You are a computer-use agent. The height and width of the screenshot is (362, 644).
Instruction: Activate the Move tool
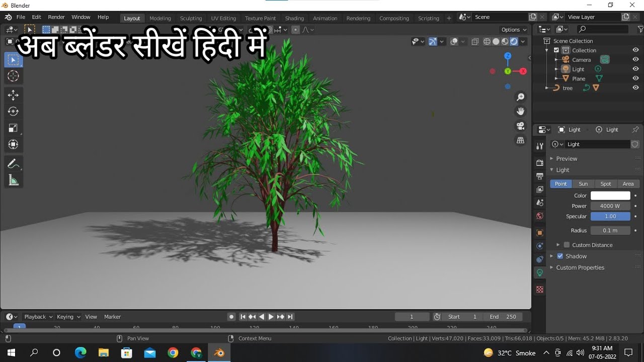click(x=14, y=95)
